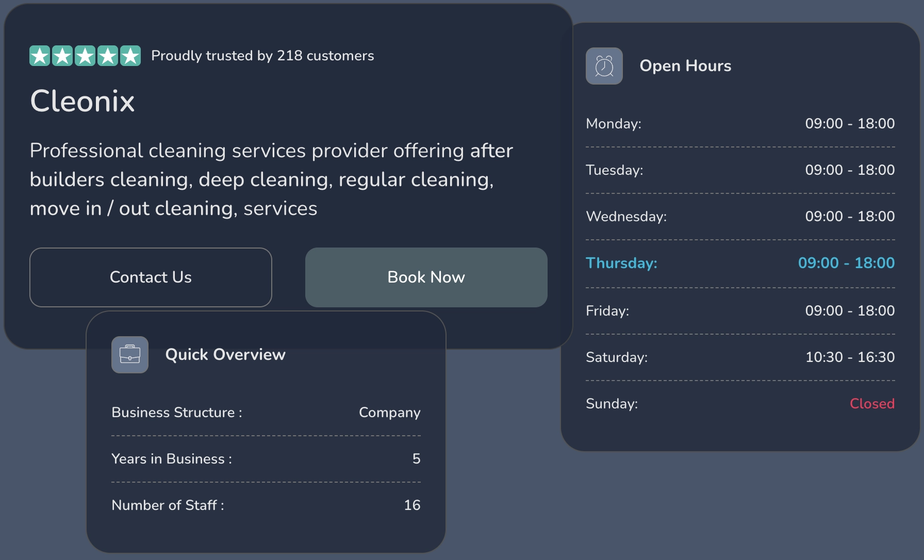
Task: Click the Monday opening hours row
Action: click(x=740, y=124)
